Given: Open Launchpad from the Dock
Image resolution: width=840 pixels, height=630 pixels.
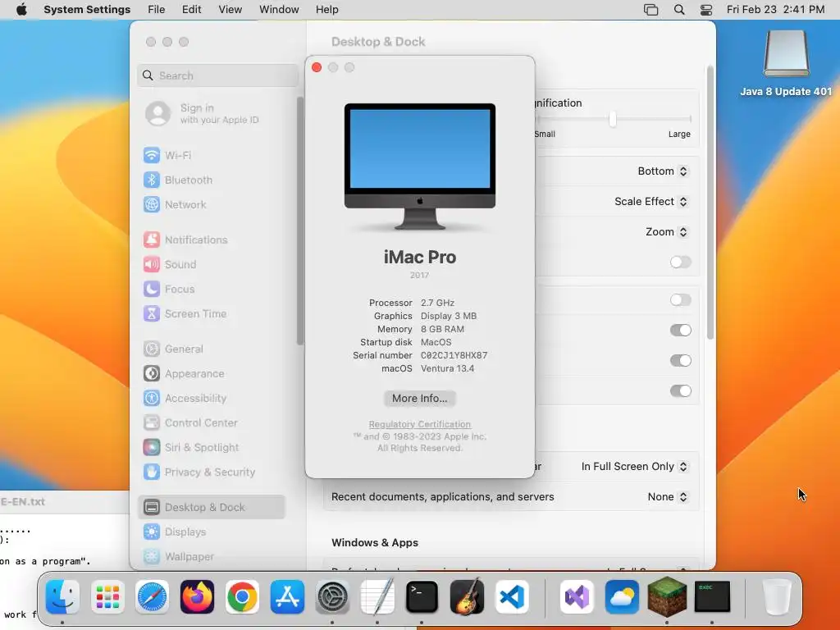Looking at the screenshot, I should tap(107, 597).
